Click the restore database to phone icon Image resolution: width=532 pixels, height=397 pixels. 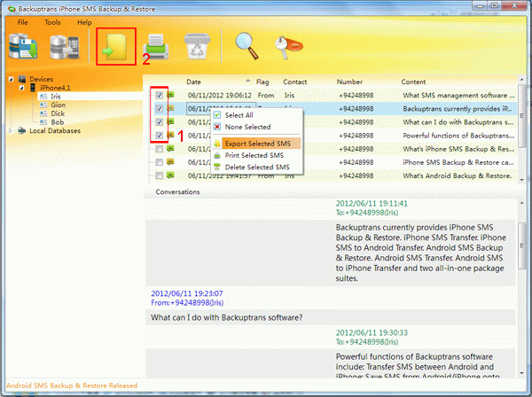(65, 47)
